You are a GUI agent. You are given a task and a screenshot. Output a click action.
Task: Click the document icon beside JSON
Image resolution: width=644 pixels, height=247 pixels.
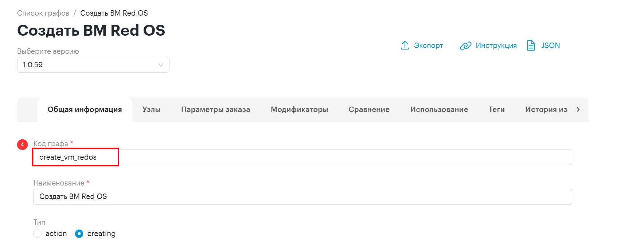tap(531, 45)
